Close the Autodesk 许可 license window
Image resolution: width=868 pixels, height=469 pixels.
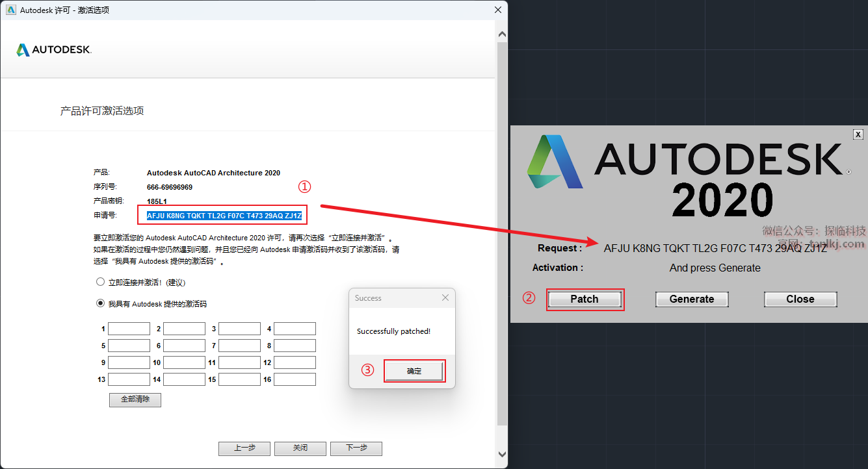(498, 10)
